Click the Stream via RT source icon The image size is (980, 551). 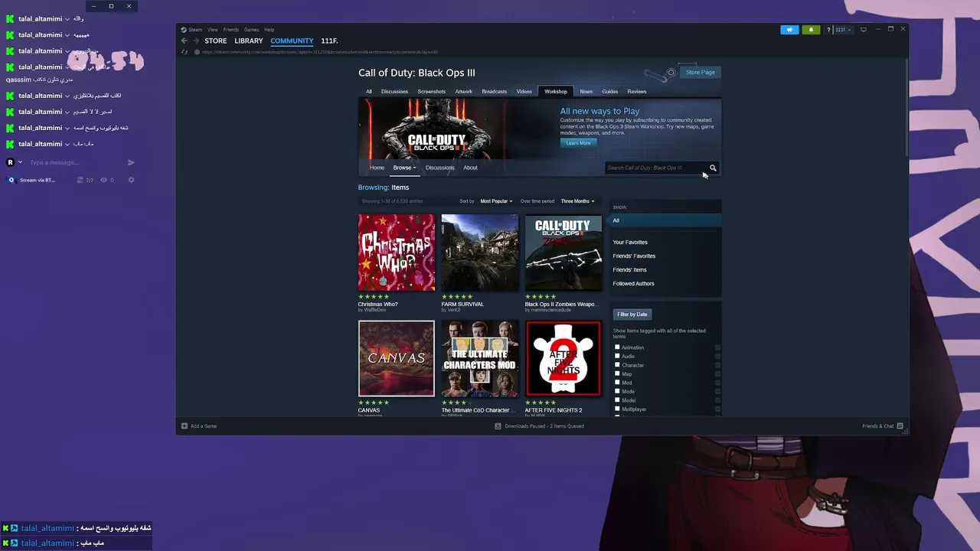(x=11, y=180)
